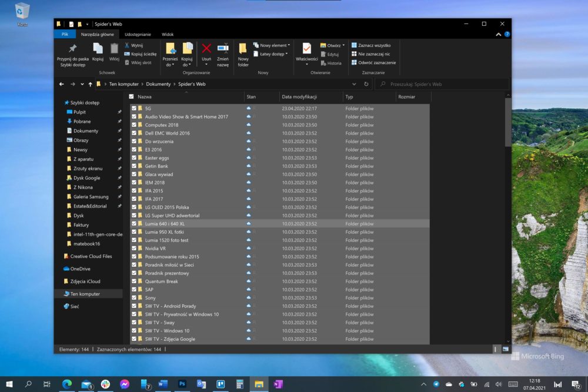Switch to large icons view in status bar
The height and width of the screenshot is (392, 588).
pyautogui.click(x=506, y=349)
